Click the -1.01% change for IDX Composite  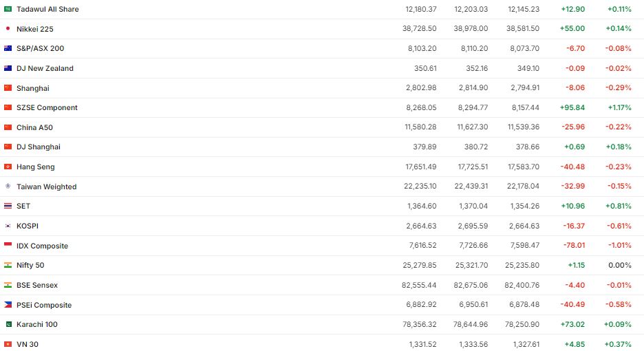(619, 246)
